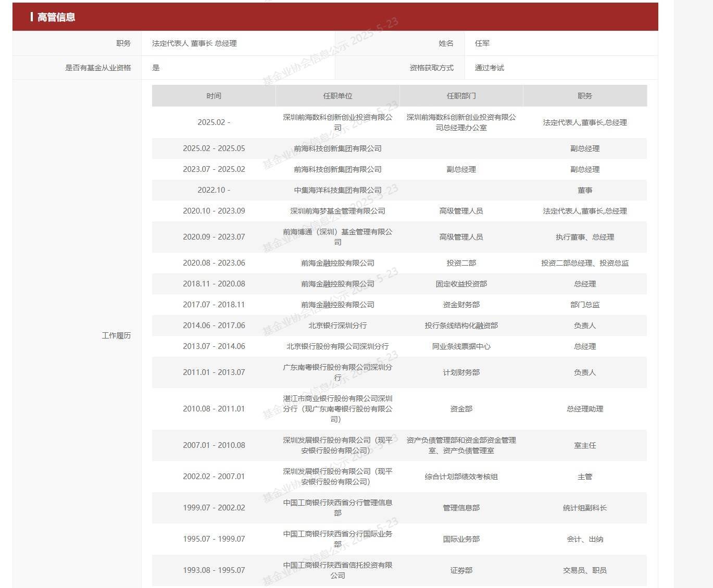
Task: Select the 2018.11 - 2020.08 date cell
Action: [214, 284]
